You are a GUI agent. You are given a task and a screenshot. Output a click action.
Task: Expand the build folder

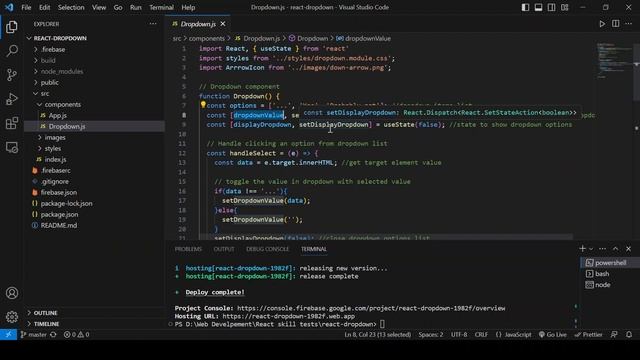(x=48, y=60)
